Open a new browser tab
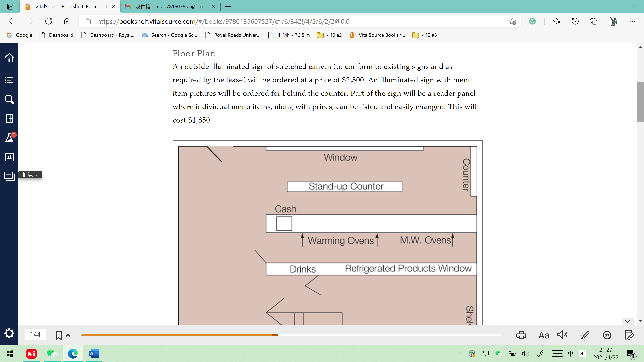 [x=228, y=7]
